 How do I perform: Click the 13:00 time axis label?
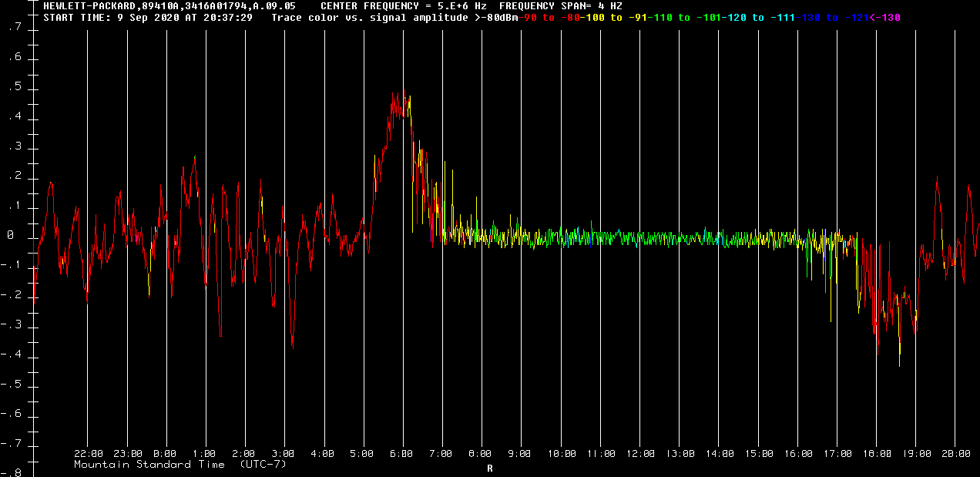pyautogui.click(x=680, y=454)
